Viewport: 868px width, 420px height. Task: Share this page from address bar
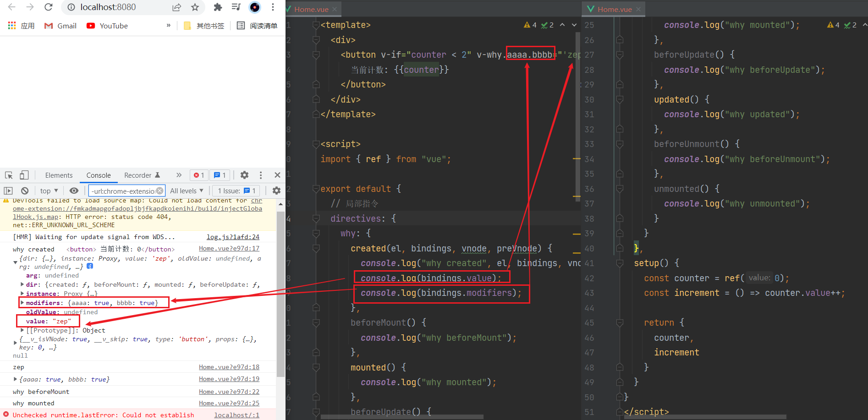click(176, 7)
